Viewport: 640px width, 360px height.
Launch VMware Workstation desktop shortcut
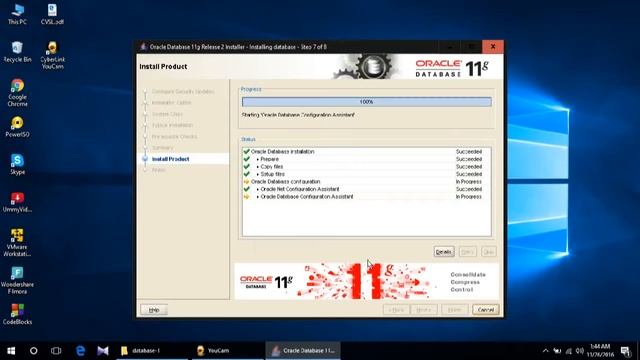[x=17, y=242]
